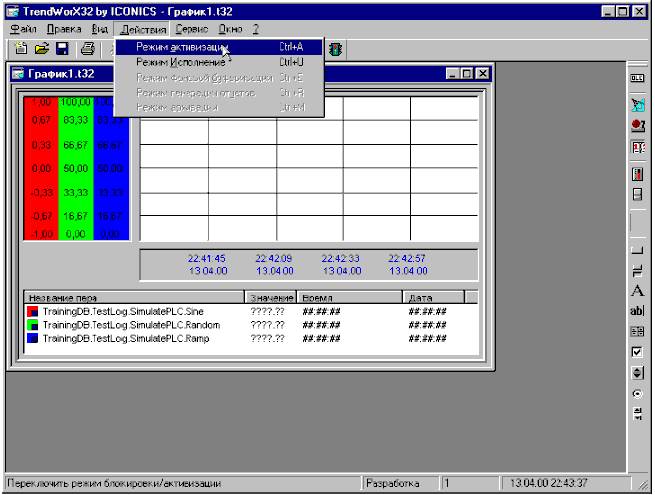
Task: Minimize the График1.t32 child window
Action: [x=453, y=74]
